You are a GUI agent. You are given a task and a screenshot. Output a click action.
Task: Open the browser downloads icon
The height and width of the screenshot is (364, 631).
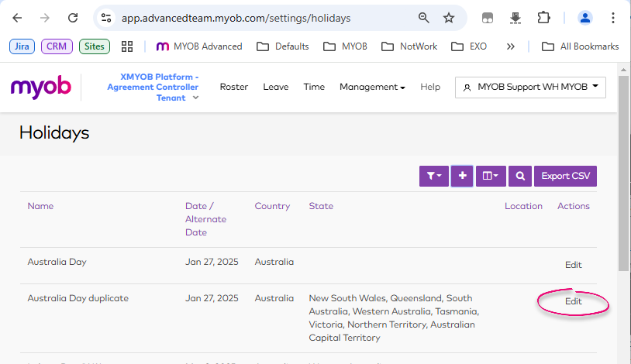tap(515, 18)
